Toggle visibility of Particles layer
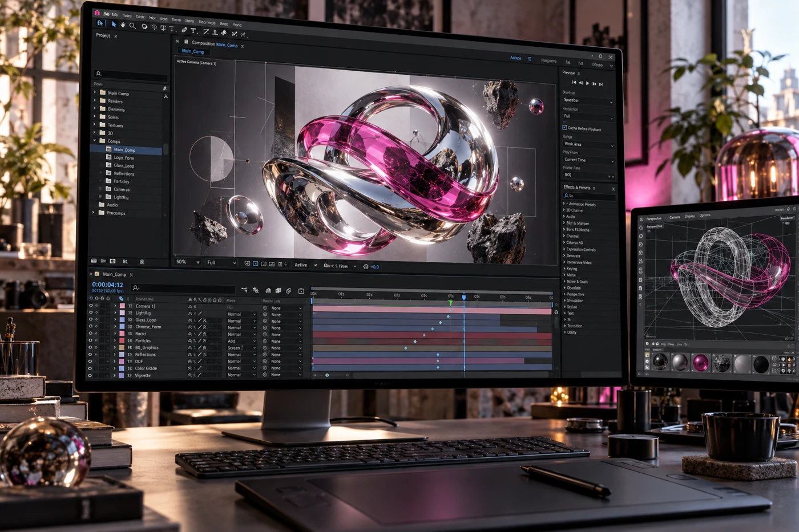This screenshot has height=532, width=799. pyautogui.click(x=90, y=340)
